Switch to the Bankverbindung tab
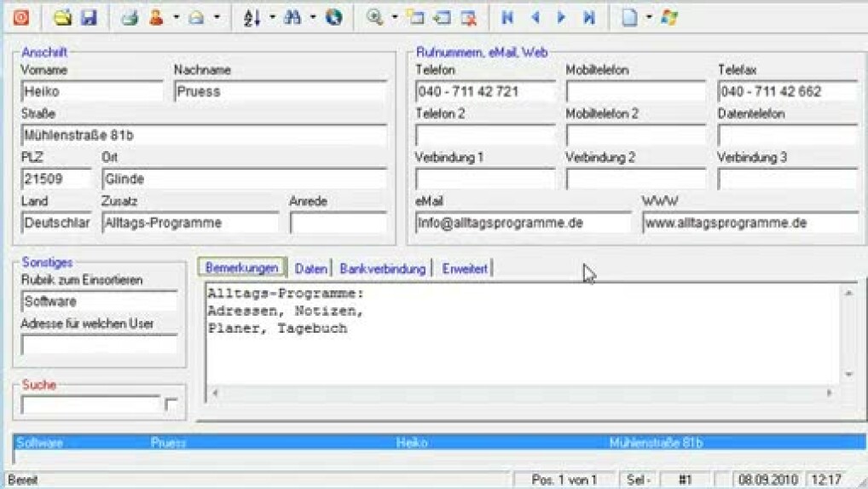Screen dimensions: 868x489 click(382, 269)
